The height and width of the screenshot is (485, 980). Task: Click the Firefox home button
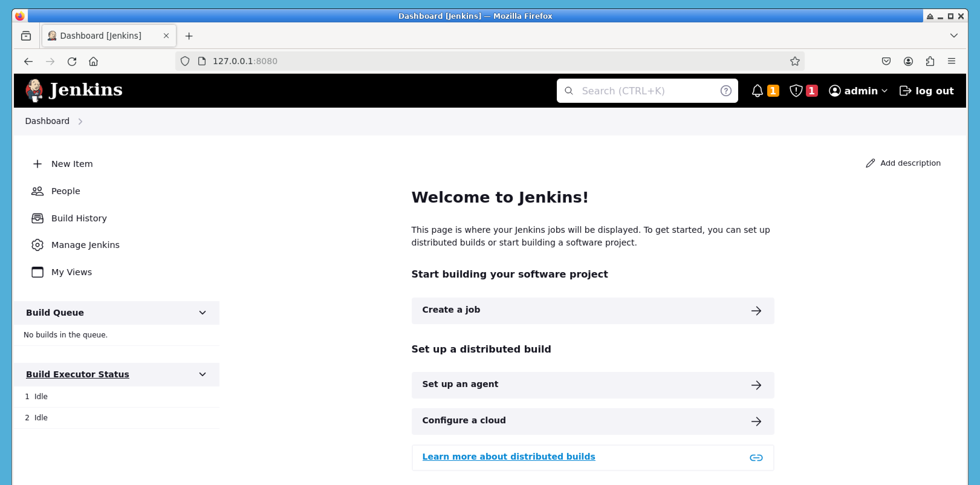coord(94,61)
